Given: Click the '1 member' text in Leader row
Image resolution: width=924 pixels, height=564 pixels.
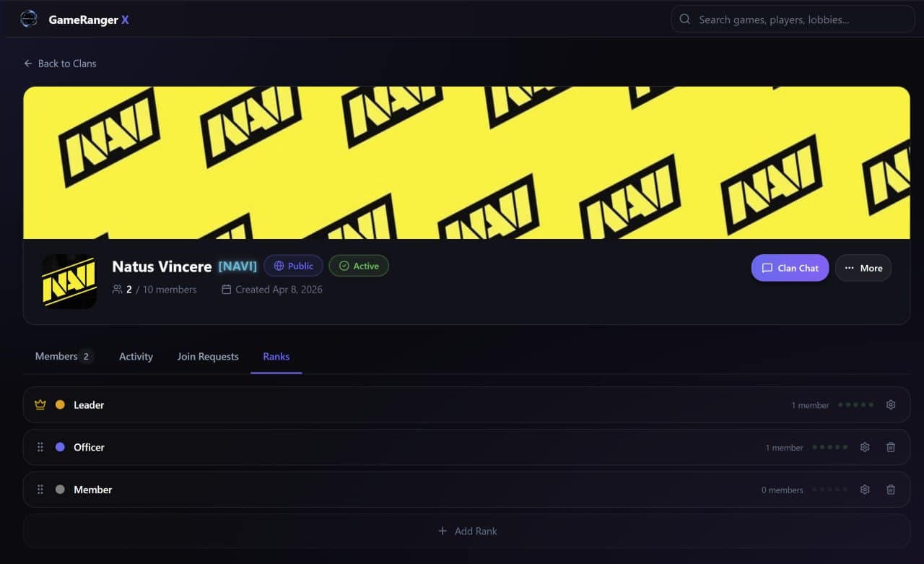Looking at the screenshot, I should coord(810,405).
